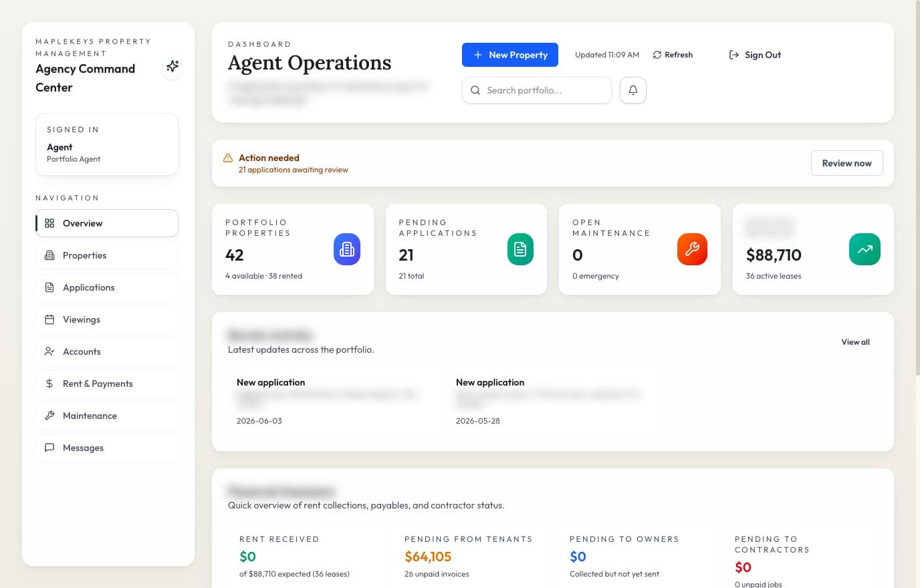Click the Signed In Agent profile card
This screenshot has height=588, width=920.
pos(107,144)
